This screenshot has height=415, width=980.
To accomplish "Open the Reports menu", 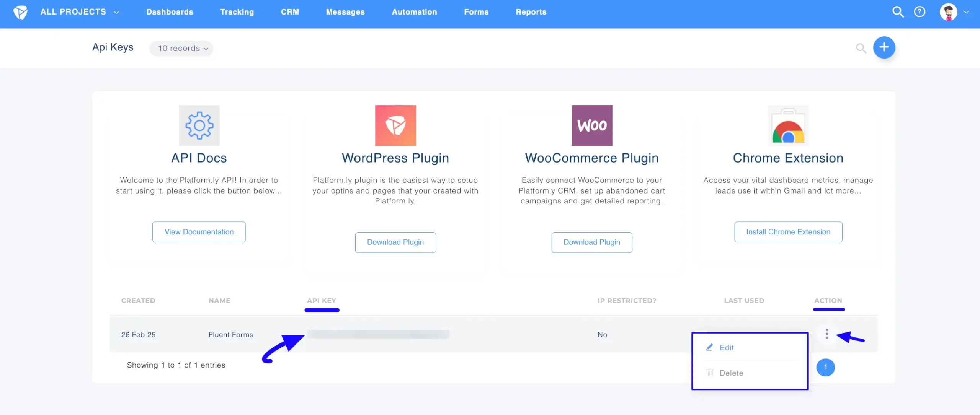I will pos(531,12).
